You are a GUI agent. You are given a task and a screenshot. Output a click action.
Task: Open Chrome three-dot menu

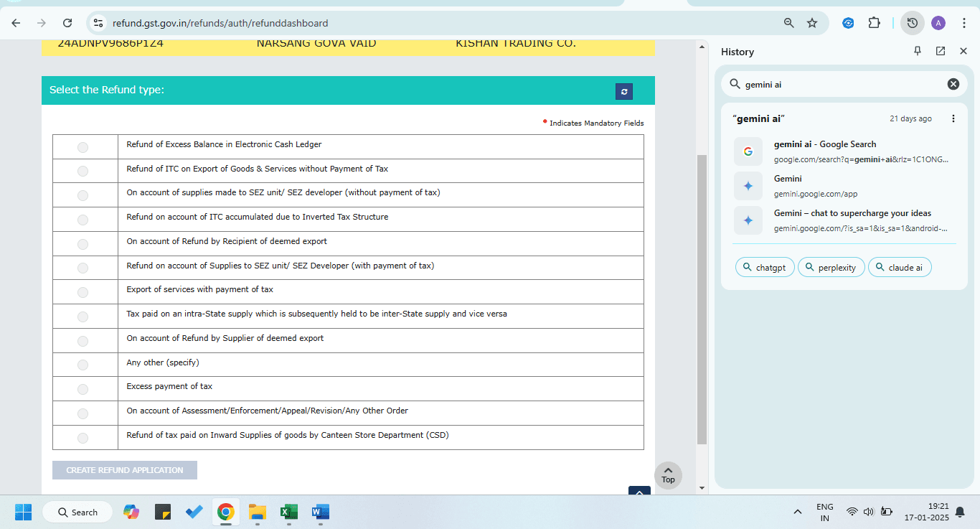[x=963, y=23]
